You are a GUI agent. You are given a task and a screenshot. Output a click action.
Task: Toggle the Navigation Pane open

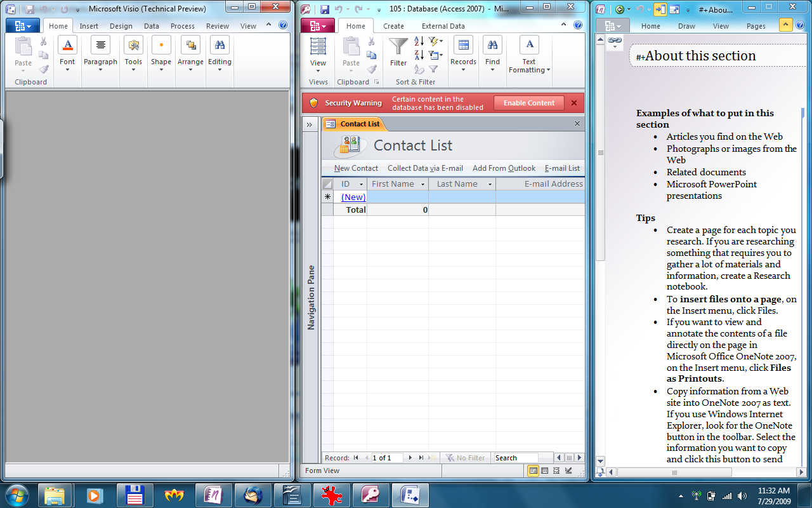[310, 124]
